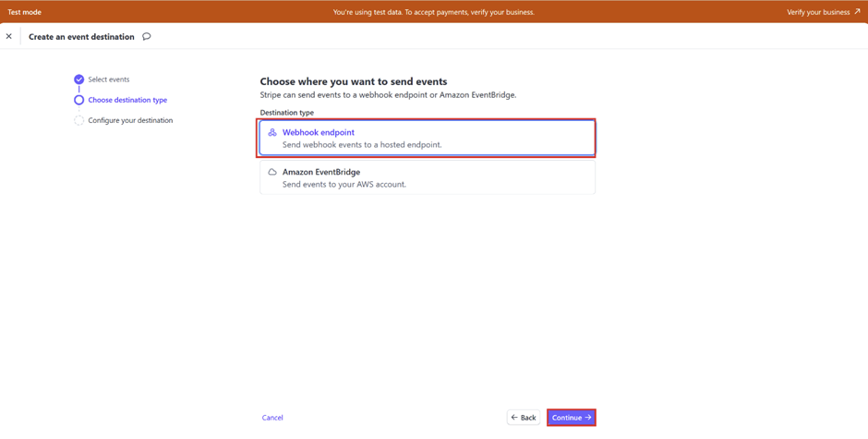
Task: Click the completed checkmark step icon
Action: tap(78, 79)
